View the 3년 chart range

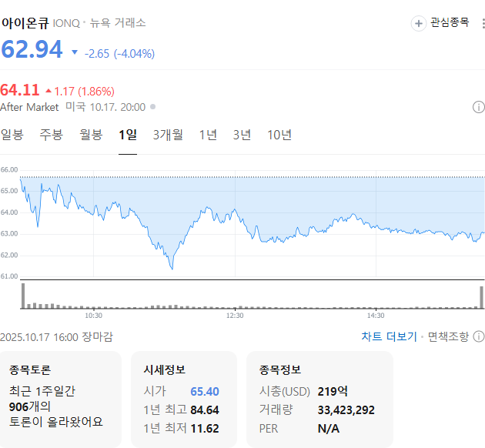[242, 135]
